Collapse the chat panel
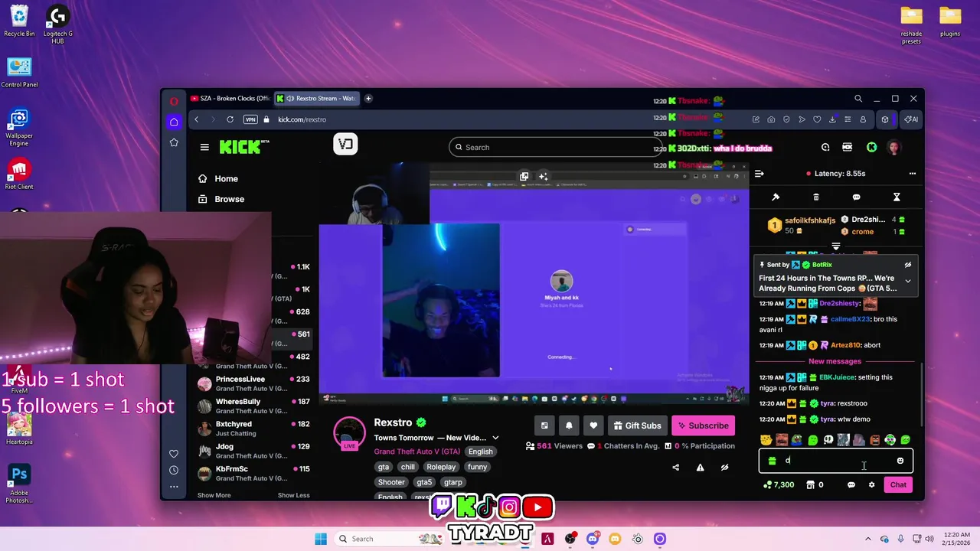Screen dimensions: 980x551 coord(759,174)
